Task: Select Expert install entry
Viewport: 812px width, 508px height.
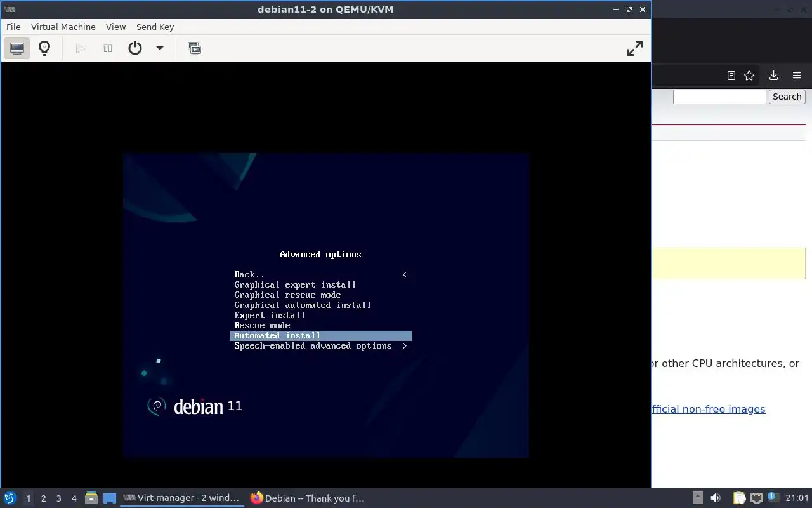Action: click(321, 315)
